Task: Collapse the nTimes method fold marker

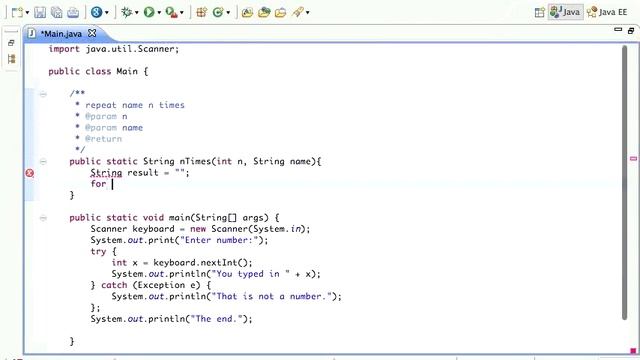Action: click(x=43, y=162)
